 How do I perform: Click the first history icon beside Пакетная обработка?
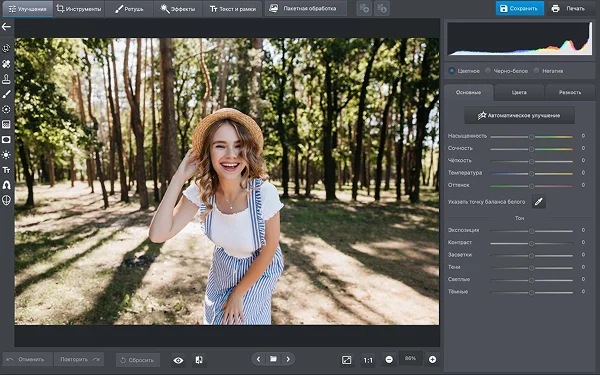pos(364,8)
